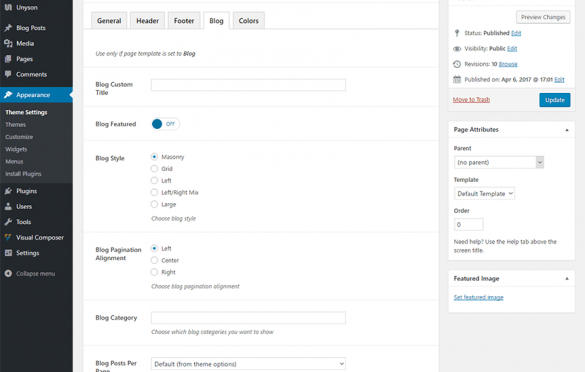Image resolution: width=585 pixels, height=372 pixels.
Task: Select Left blog style radio
Action: pos(154,181)
